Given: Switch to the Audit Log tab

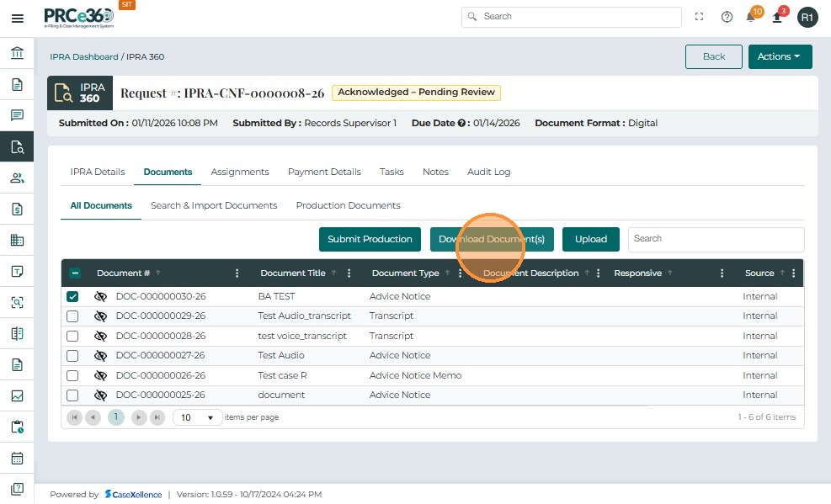Looking at the screenshot, I should coord(488,172).
